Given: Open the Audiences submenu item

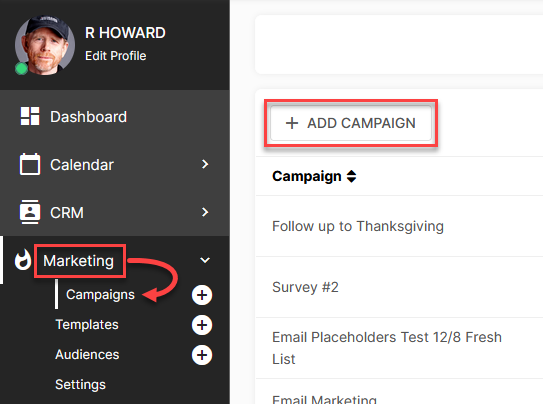Looking at the screenshot, I should point(87,354).
